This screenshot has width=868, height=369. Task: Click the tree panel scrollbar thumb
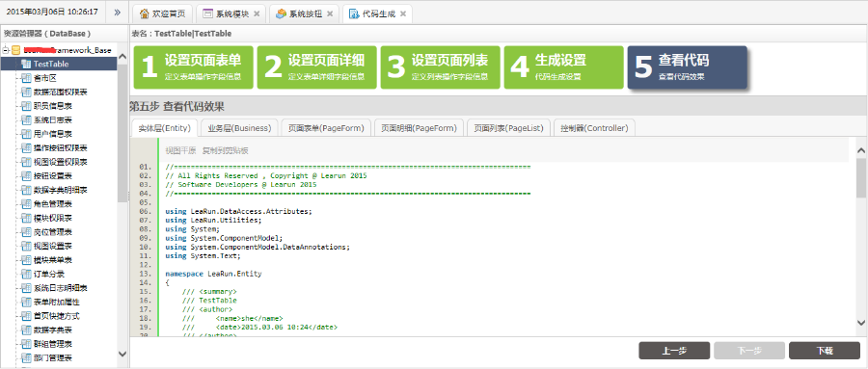[122, 133]
